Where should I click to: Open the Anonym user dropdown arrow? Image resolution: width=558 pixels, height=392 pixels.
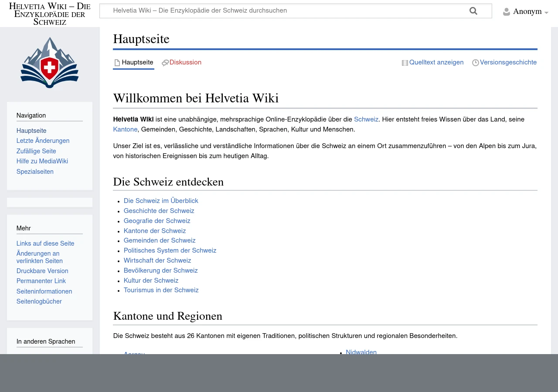pos(546,13)
